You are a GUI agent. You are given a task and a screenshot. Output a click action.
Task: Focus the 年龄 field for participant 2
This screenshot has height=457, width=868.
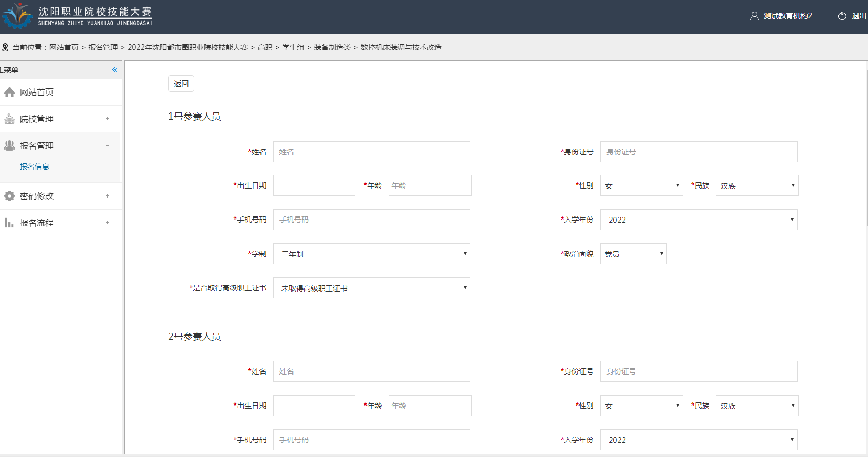(430, 406)
